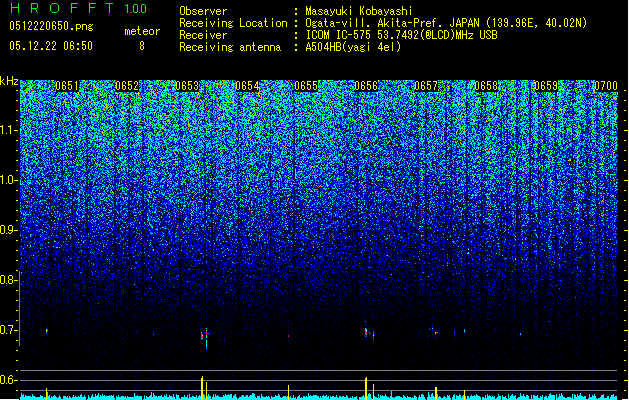
Task: Click the meteor count value 8
Action: 142,46
